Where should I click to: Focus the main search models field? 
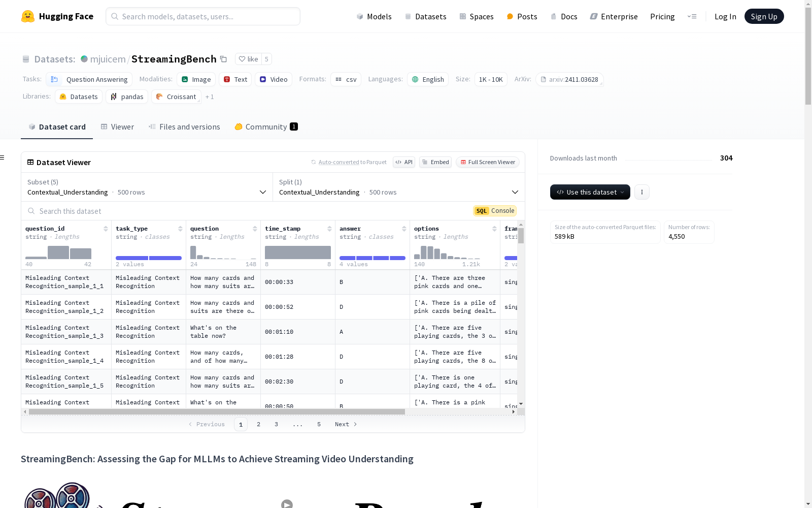click(203, 16)
